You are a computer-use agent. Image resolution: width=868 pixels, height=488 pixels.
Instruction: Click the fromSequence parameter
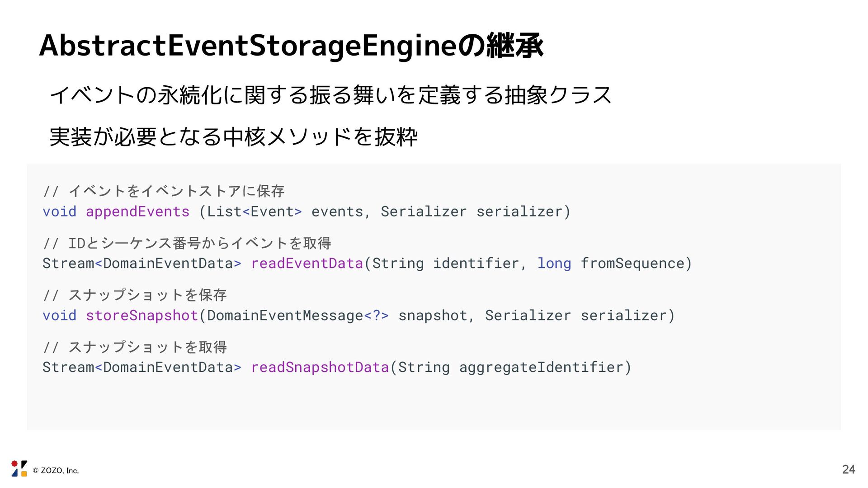(632, 263)
